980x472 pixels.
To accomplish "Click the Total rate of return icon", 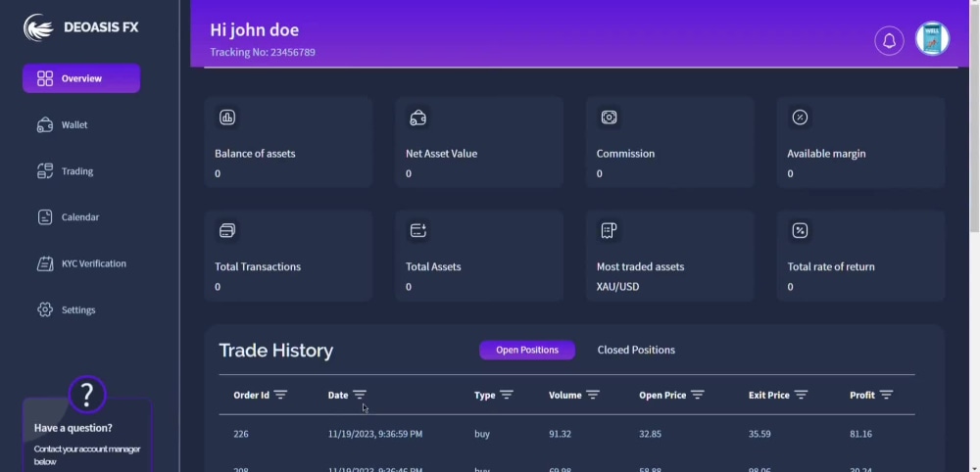I will tap(800, 230).
